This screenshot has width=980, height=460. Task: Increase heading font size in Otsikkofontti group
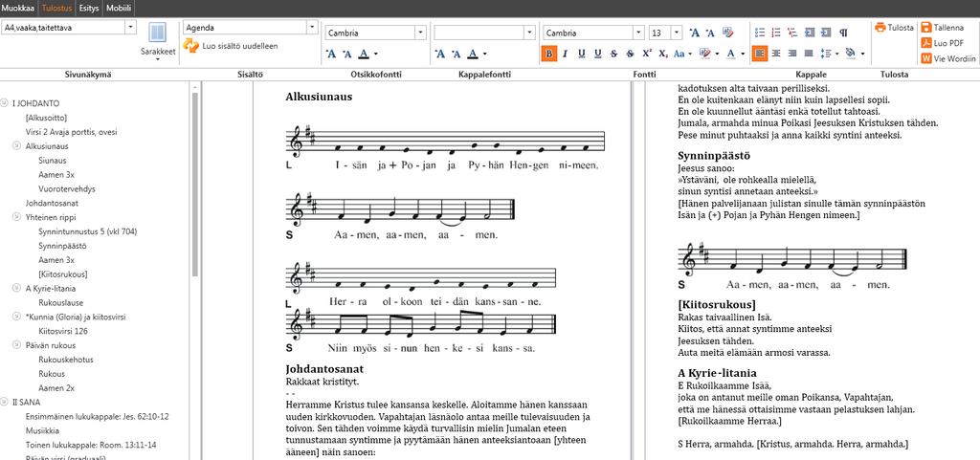tap(331, 54)
